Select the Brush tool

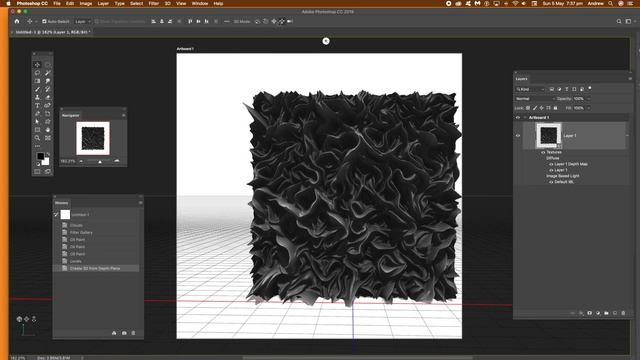click(x=37, y=89)
